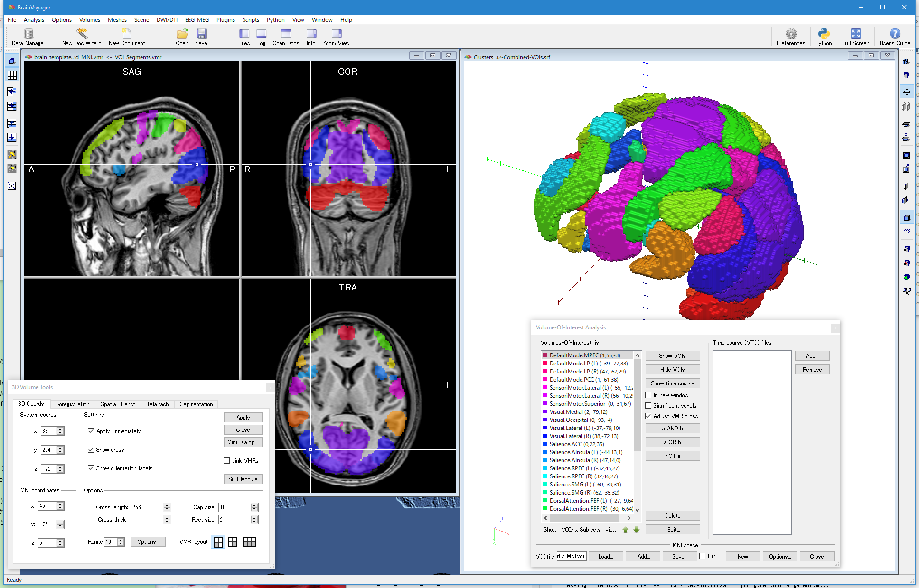Click the Save disk icon
919x588 pixels.
[x=201, y=37]
